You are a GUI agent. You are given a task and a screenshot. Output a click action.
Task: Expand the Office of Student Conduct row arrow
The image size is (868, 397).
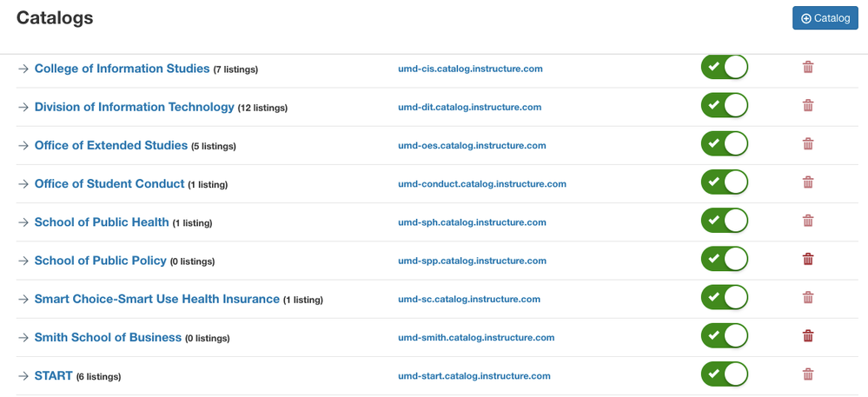click(23, 184)
